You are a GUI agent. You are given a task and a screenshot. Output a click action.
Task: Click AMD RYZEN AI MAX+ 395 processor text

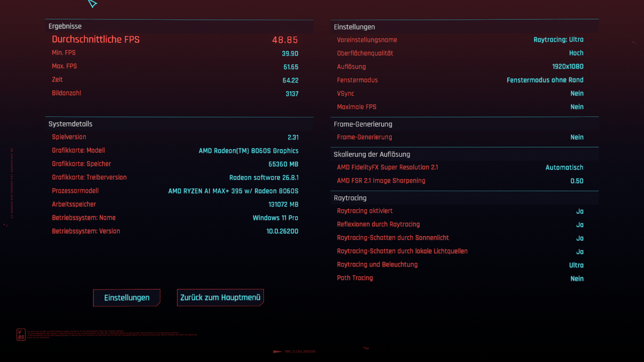tap(233, 191)
